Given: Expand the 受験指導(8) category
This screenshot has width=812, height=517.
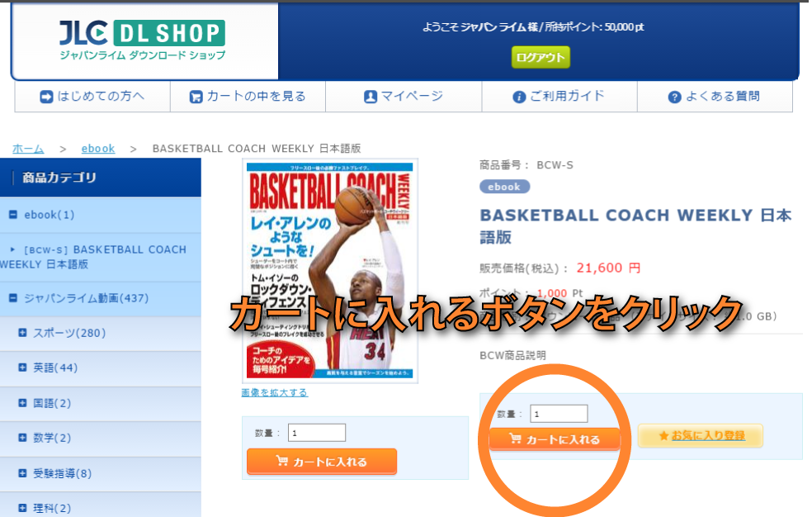Looking at the screenshot, I should 22,473.
